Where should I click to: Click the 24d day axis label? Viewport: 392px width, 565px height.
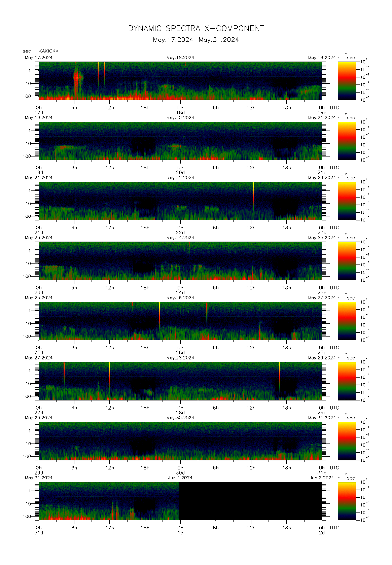[180, 293]
